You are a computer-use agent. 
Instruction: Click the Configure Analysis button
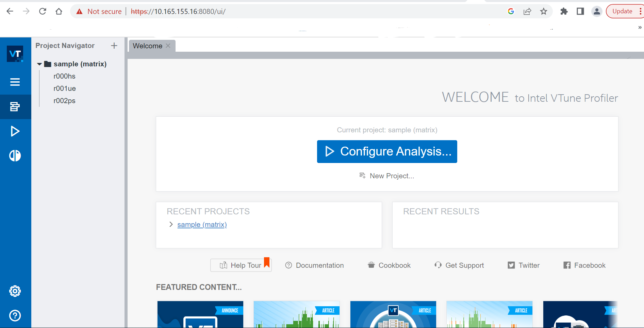tap(387, 151)
